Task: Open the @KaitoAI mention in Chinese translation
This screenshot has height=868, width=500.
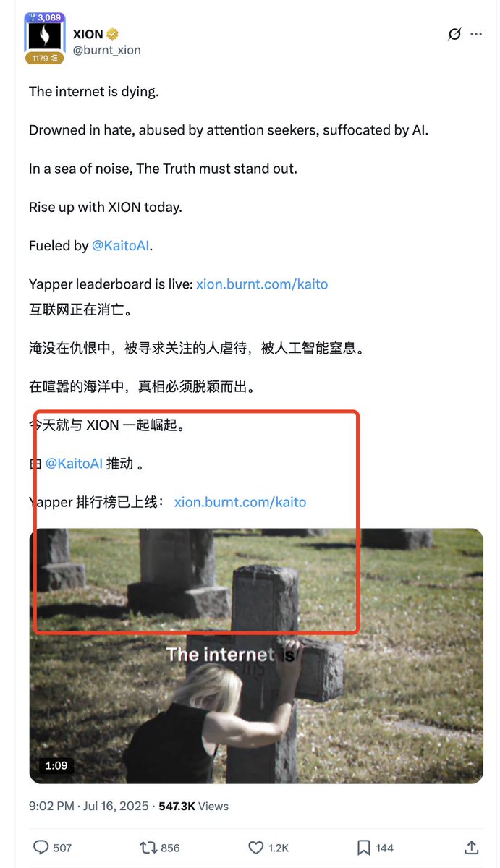Action: pyautogui.click(x=74, y=464)
